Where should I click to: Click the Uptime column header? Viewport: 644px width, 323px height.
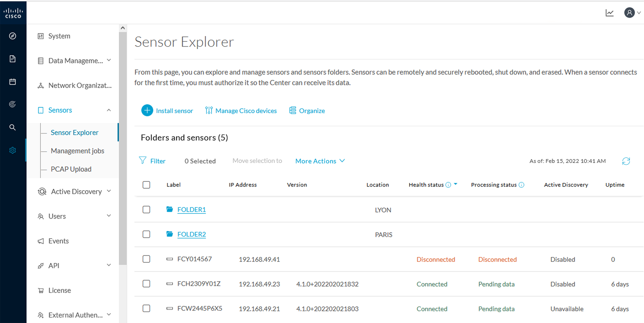pos(615,185)
